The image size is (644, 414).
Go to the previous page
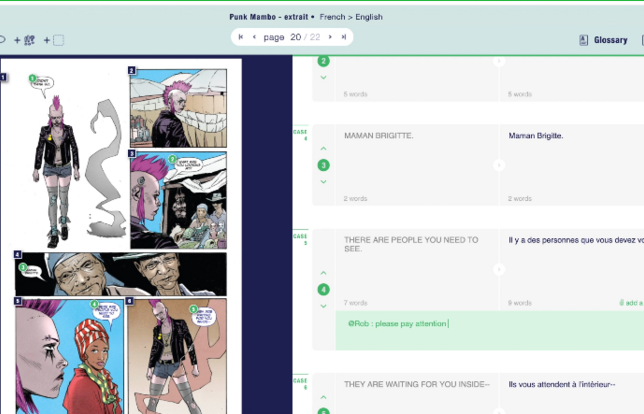tap(255, 37)
